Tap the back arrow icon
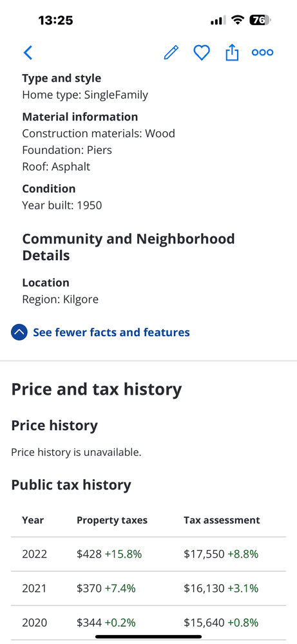The height and width of the screenshot is (644, 297). pyautogui.click(x=28, y=53)
